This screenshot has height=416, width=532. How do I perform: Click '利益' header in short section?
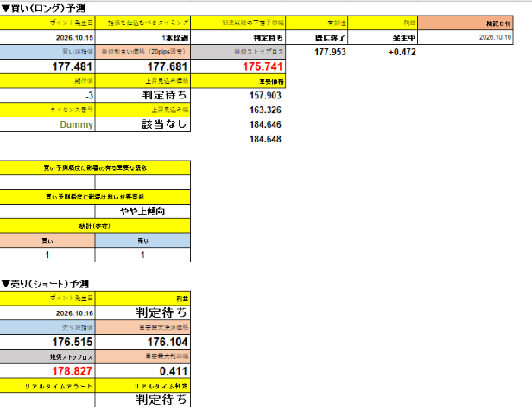[142, 299]
